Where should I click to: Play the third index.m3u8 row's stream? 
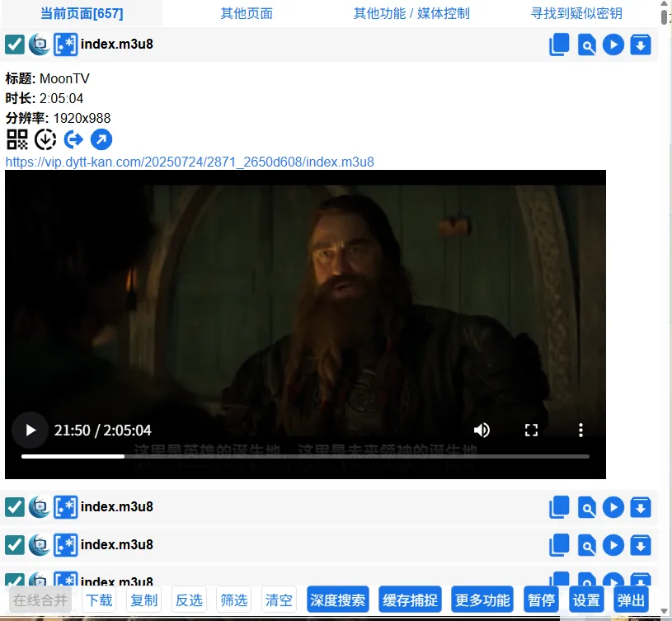click(613, 544)
